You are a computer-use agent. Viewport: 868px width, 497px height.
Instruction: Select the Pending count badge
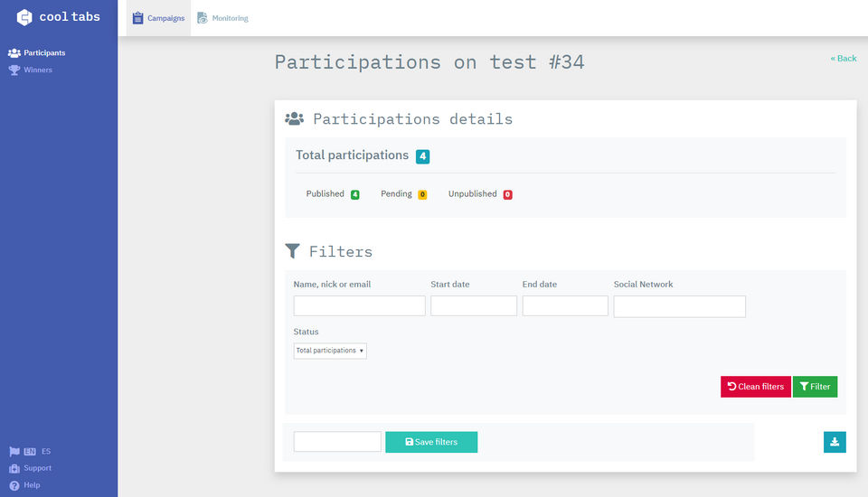[x=422, y=194]
